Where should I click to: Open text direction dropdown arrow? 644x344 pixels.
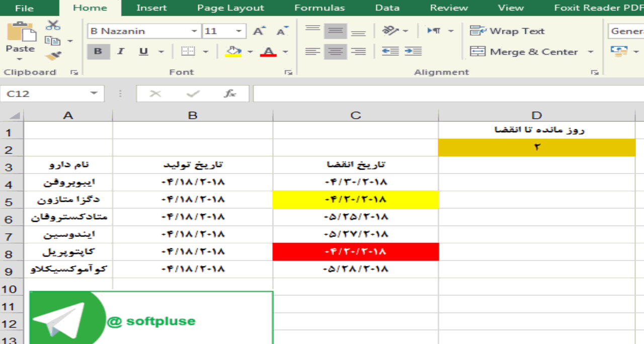click(x=451, y=31)
